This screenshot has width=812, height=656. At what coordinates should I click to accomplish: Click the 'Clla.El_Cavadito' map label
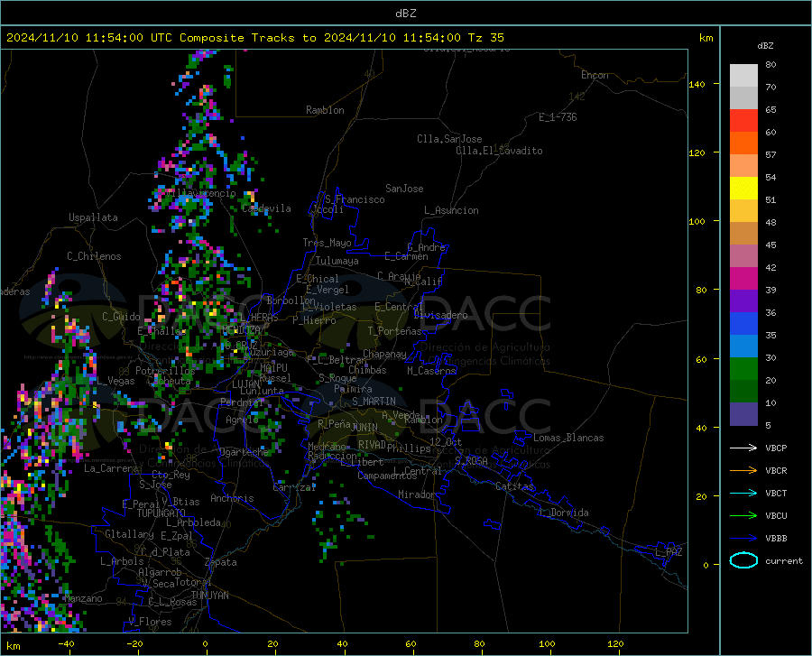pos(499,151)
